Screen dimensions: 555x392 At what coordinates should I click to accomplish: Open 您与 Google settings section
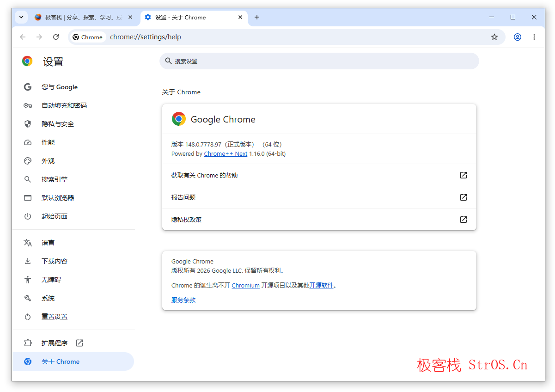point(73,87)
